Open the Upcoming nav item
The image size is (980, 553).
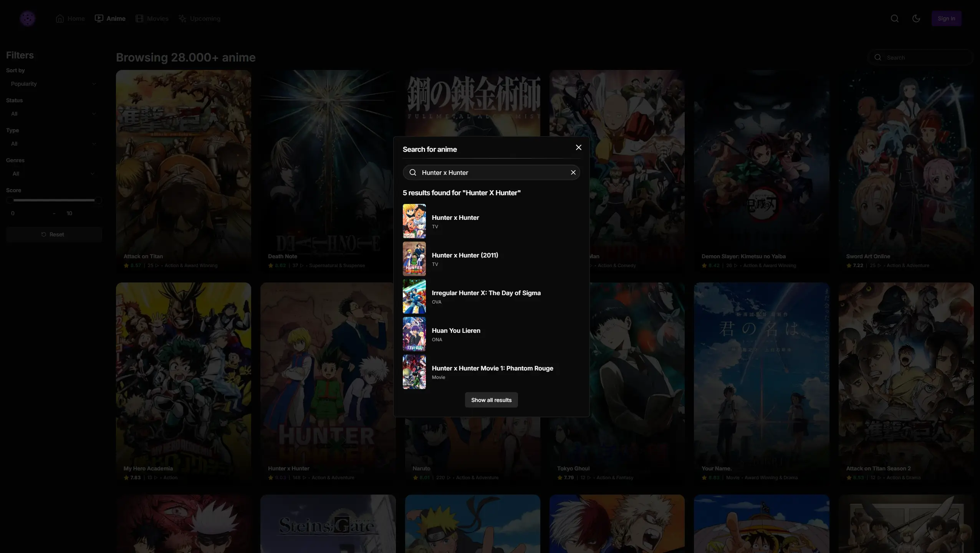click(199, 18)
